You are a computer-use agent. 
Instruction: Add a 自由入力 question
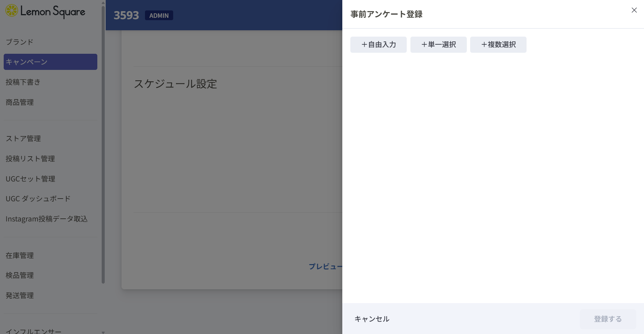[378, 45]
